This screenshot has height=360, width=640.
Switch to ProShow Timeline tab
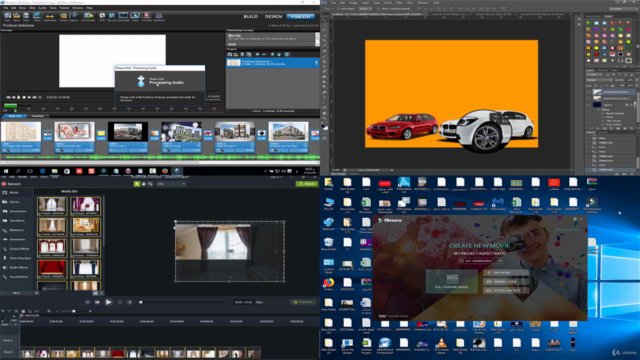click(38, 116)
